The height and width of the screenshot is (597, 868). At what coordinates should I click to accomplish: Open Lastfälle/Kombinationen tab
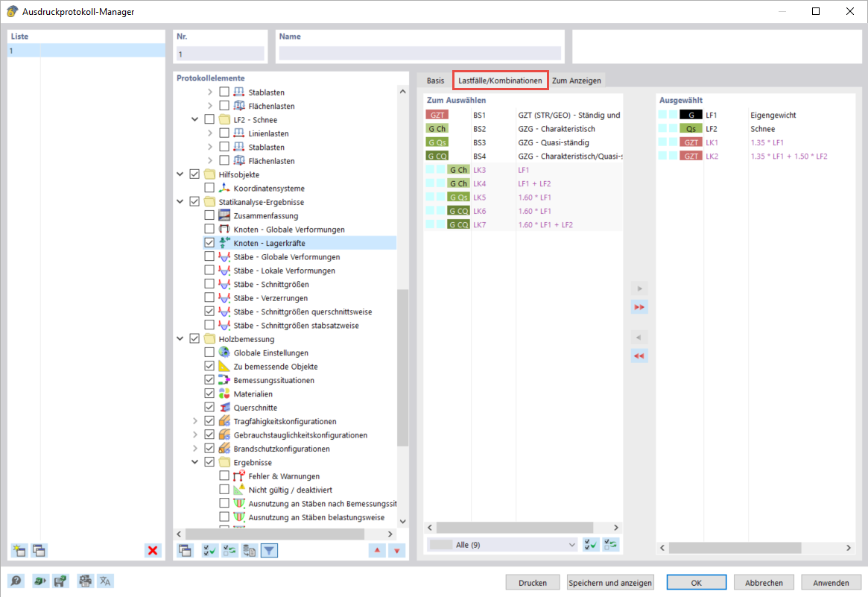coord(500,80)
